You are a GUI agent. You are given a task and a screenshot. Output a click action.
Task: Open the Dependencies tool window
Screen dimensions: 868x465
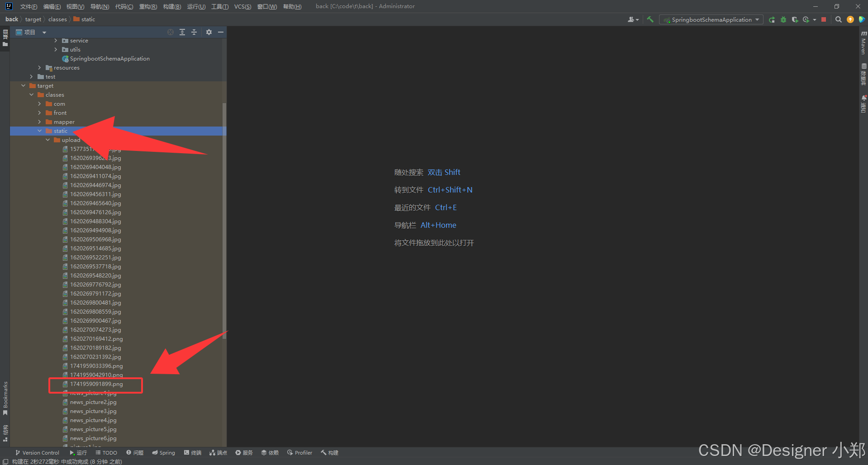(x=270, y=452)
